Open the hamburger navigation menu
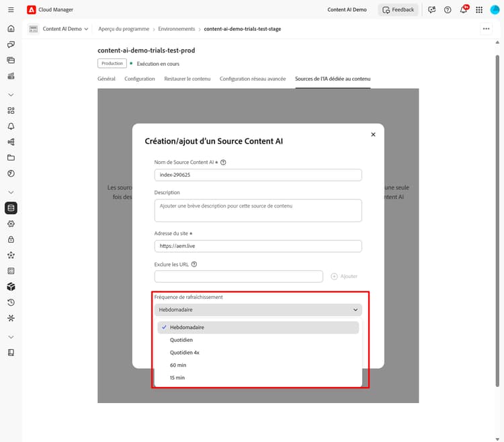Image resolution: width=504 pixels, height=442 pixels. click(x=11, y=9)
